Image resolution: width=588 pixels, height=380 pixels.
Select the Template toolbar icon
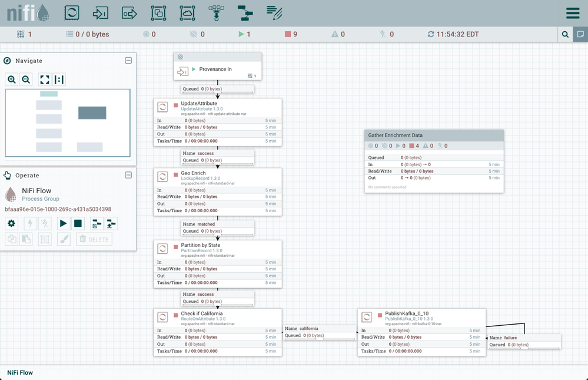[245, 13]
